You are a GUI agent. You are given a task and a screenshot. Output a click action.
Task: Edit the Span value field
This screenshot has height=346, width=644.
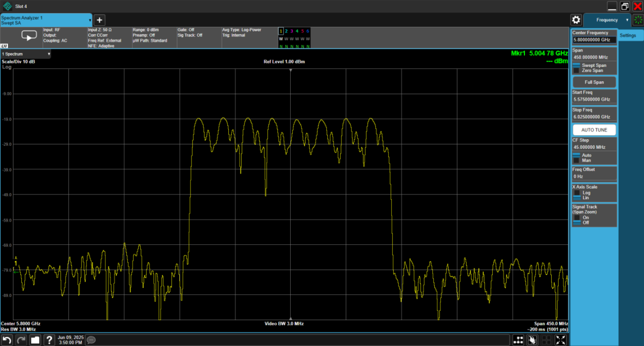point(594,57)
